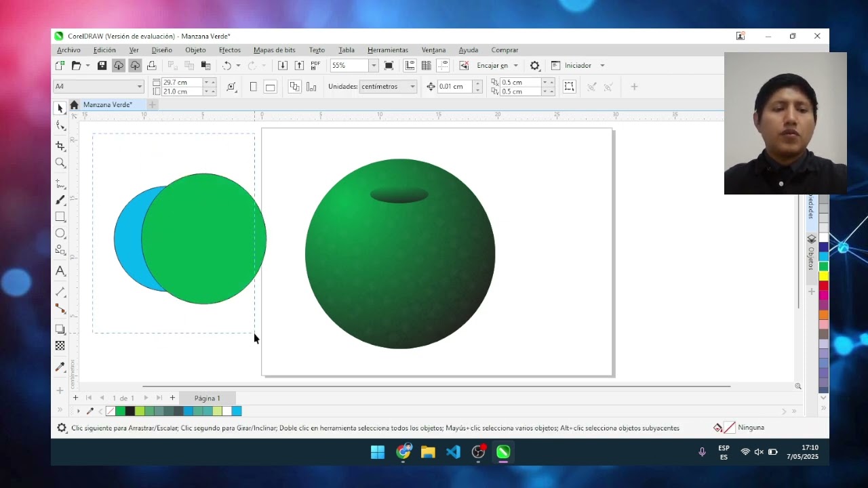The image size is (868, 488).
Task: Select the Shape edit tool
Action: 60,125
